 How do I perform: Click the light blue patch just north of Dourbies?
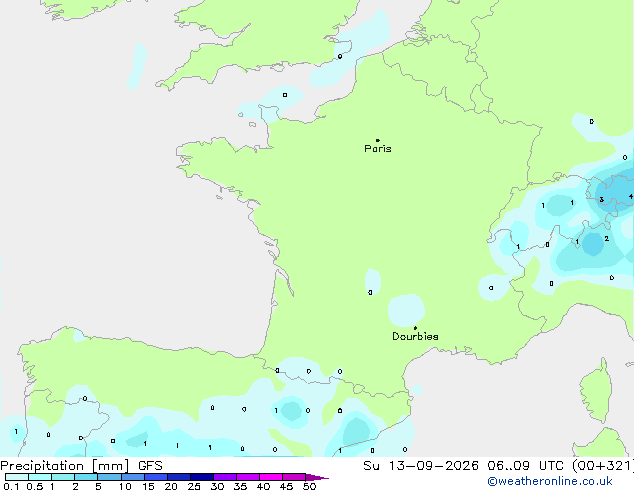[x=406, y=310]
